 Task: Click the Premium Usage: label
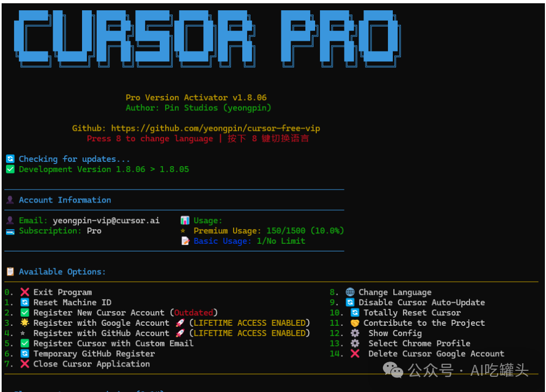228,231
